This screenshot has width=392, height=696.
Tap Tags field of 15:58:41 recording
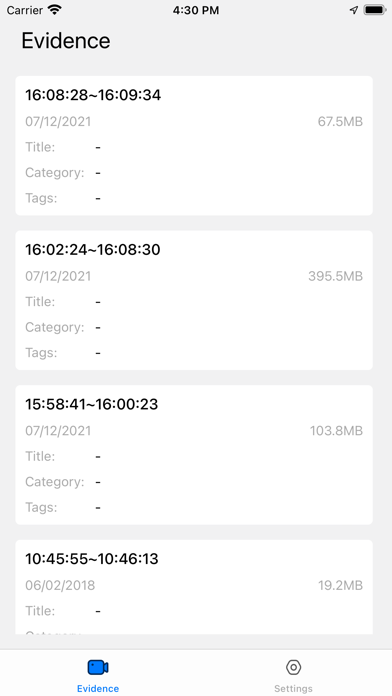tap(194, 507)
